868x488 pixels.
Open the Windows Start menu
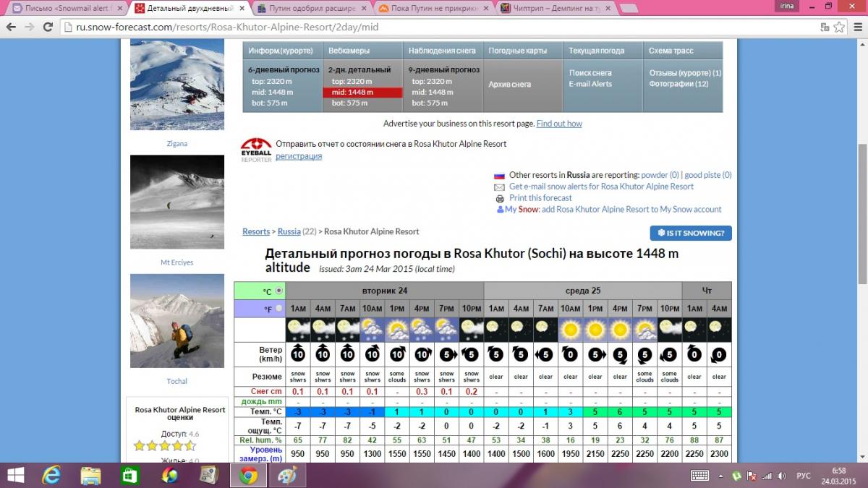14,475
